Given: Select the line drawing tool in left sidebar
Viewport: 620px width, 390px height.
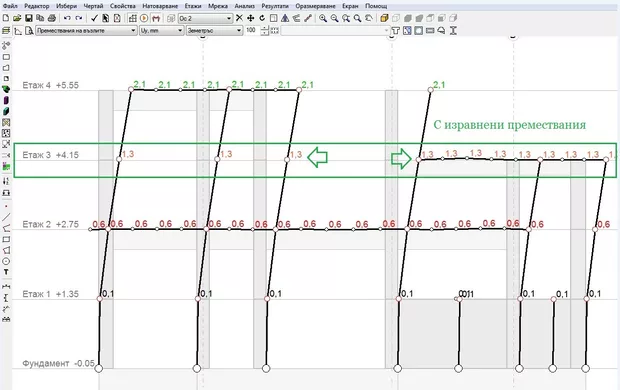Looking at the screenshot, I should [x=6, y=217].
